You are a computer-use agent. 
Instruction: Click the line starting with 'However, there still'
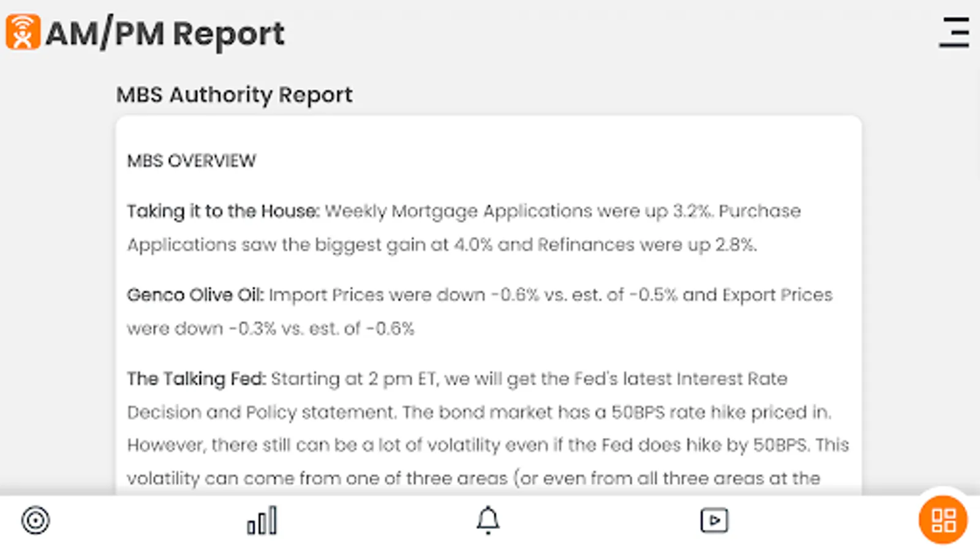[488, 445]
